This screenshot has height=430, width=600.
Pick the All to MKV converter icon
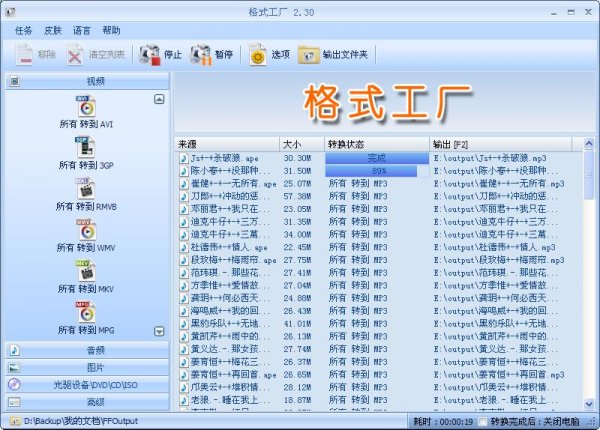[x=85, y=271]
